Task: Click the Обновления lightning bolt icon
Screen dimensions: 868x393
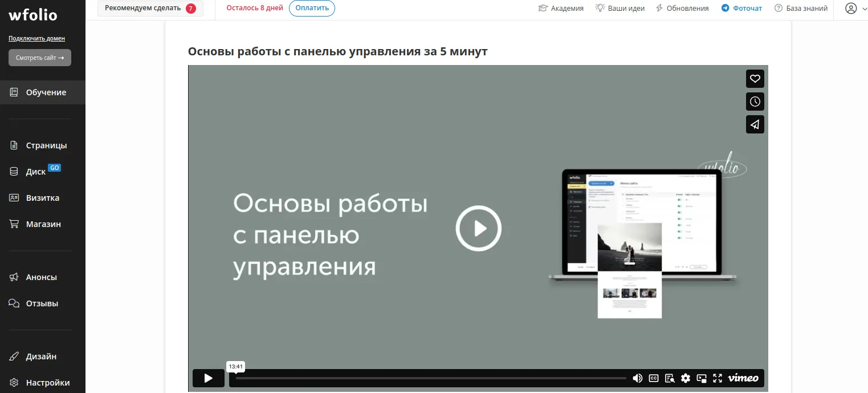Action: tap(661, 8)
